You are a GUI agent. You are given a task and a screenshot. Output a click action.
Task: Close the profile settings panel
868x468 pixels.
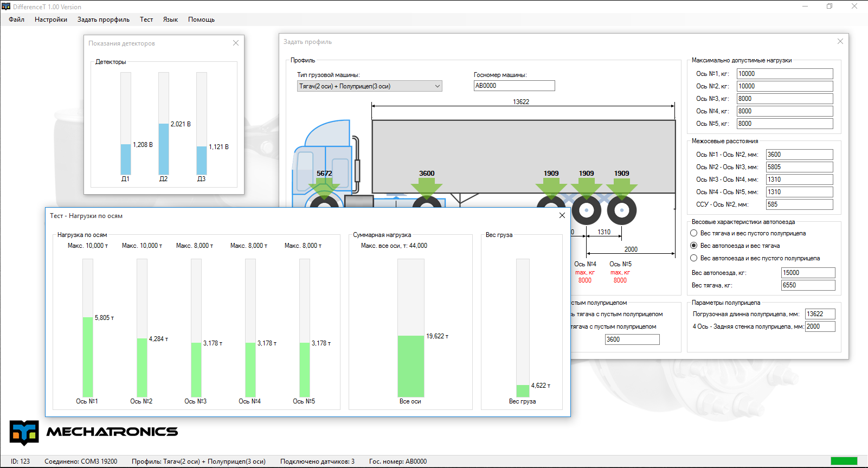[840, 42]
